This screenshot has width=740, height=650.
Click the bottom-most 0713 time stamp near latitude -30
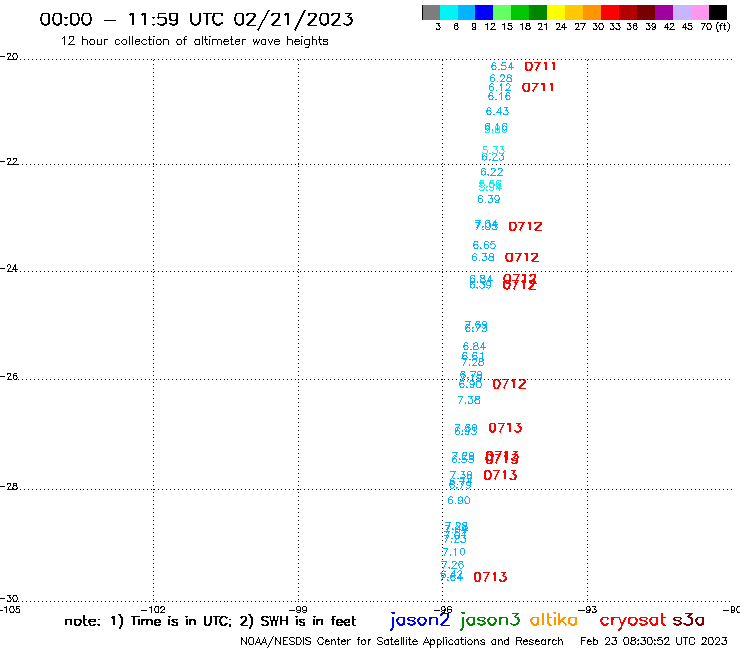click(490, 577)
